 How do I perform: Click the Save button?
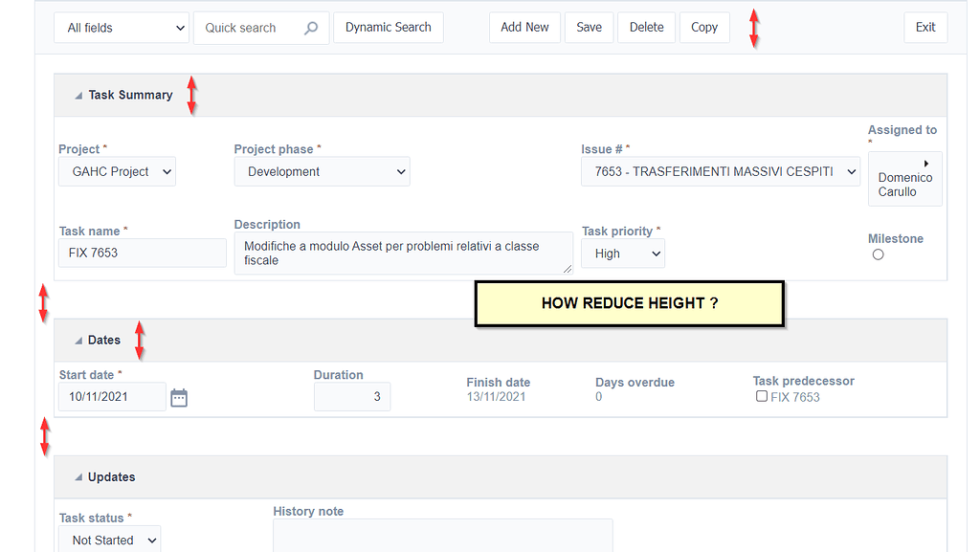(589, 28)
